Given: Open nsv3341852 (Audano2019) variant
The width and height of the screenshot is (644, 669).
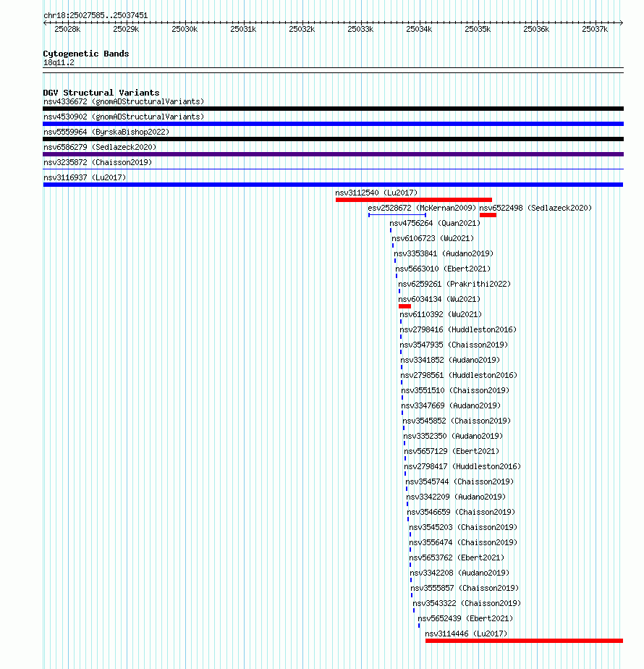Looking at the screenshot, I should pos(450,360).
